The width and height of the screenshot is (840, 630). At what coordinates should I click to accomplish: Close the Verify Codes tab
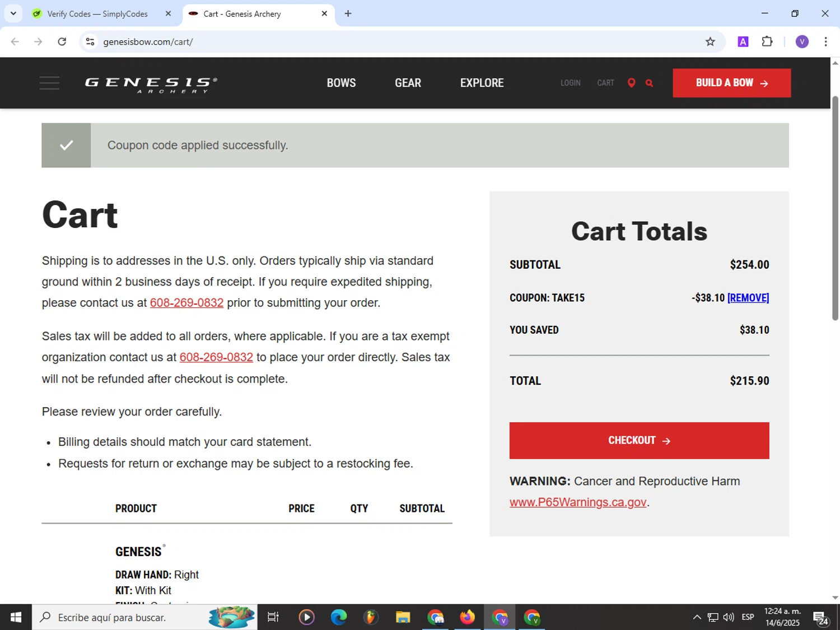tap(168, 13)
